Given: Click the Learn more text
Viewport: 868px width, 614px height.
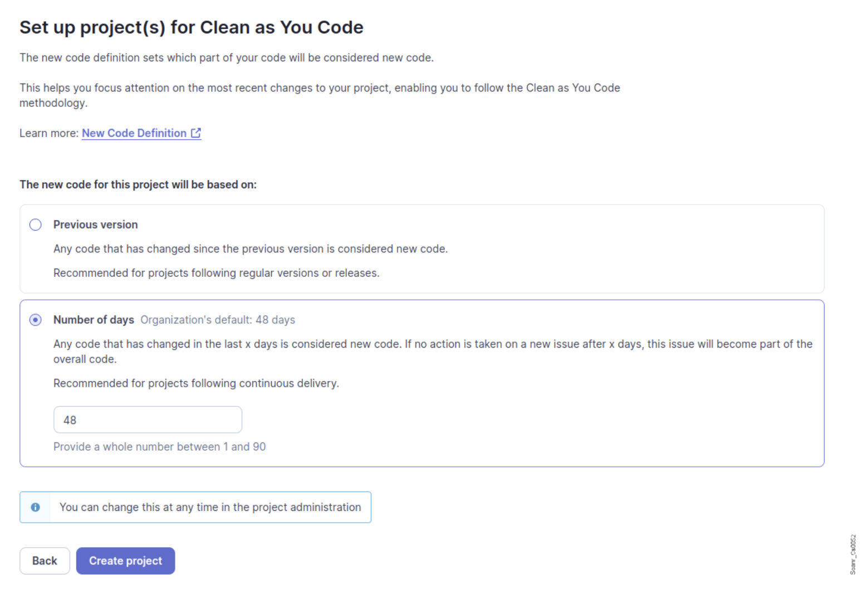Looking at the screenshot, I should (48, 133).
